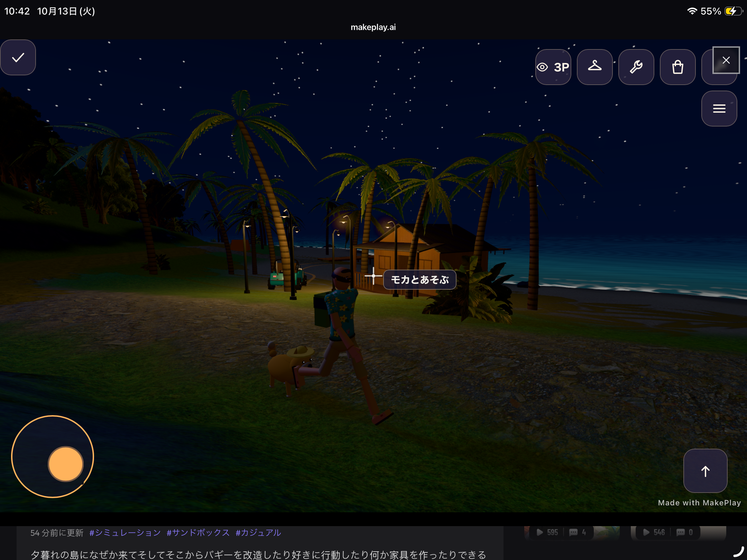Screen dimensions: 747x560
Task: Open the shopping bag inventory
Action: (677, 67)
